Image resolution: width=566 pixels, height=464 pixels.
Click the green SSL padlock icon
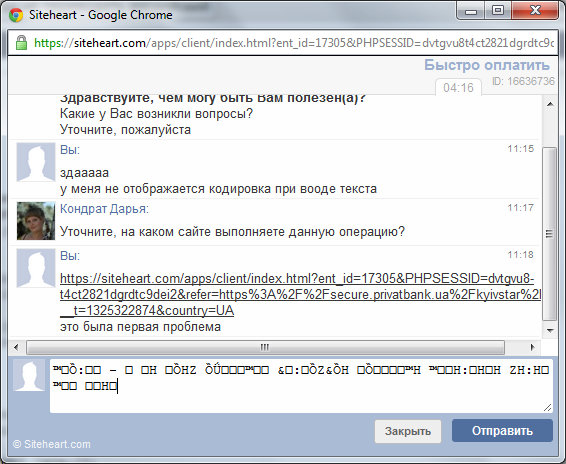coord(21,43)
